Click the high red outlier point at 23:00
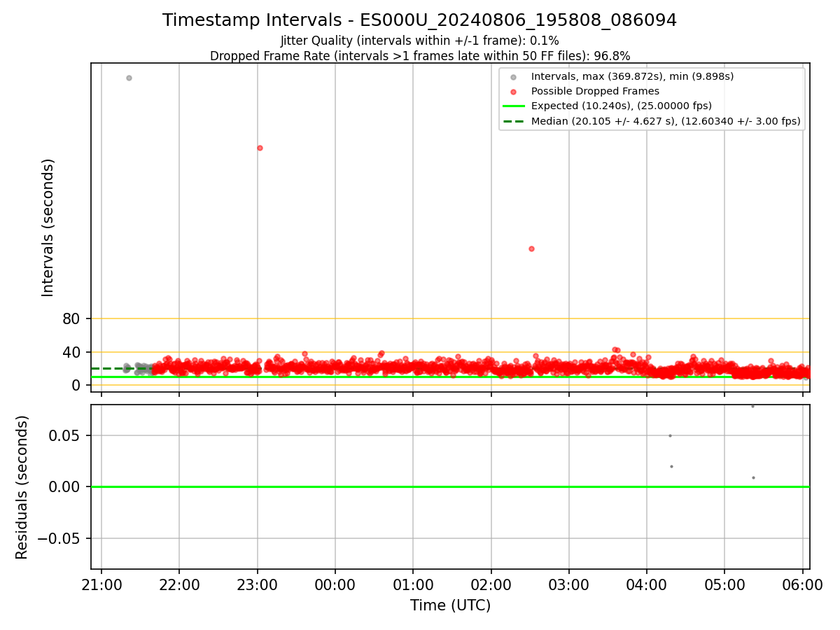 (x=260, y=148)
